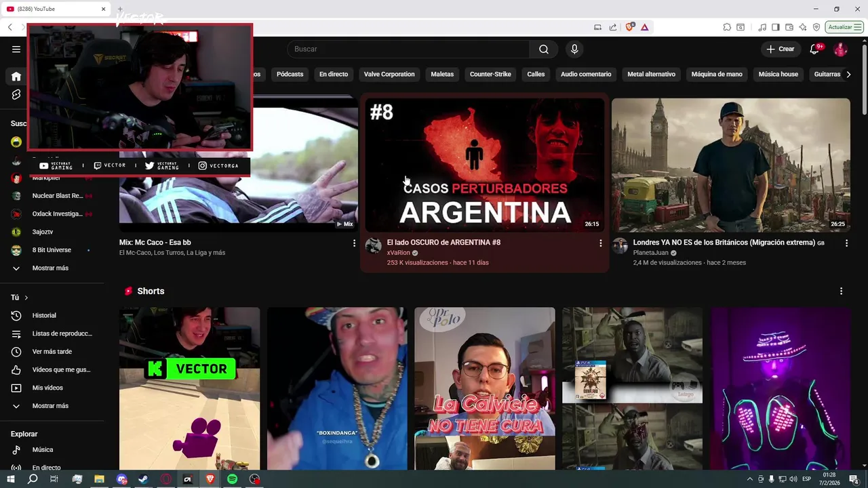Select the En directo chip
Image resolution: width=868 pixels, height=488 pixels.
pos(334,74)
